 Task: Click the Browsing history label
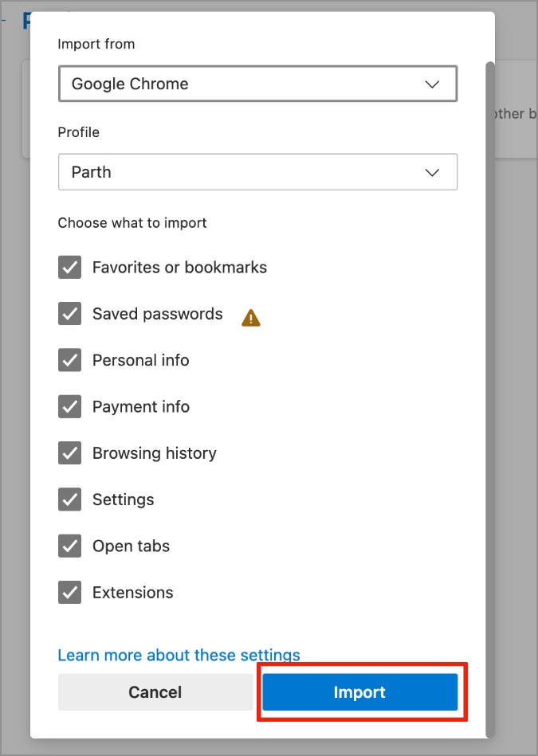(x=155, y=453)
